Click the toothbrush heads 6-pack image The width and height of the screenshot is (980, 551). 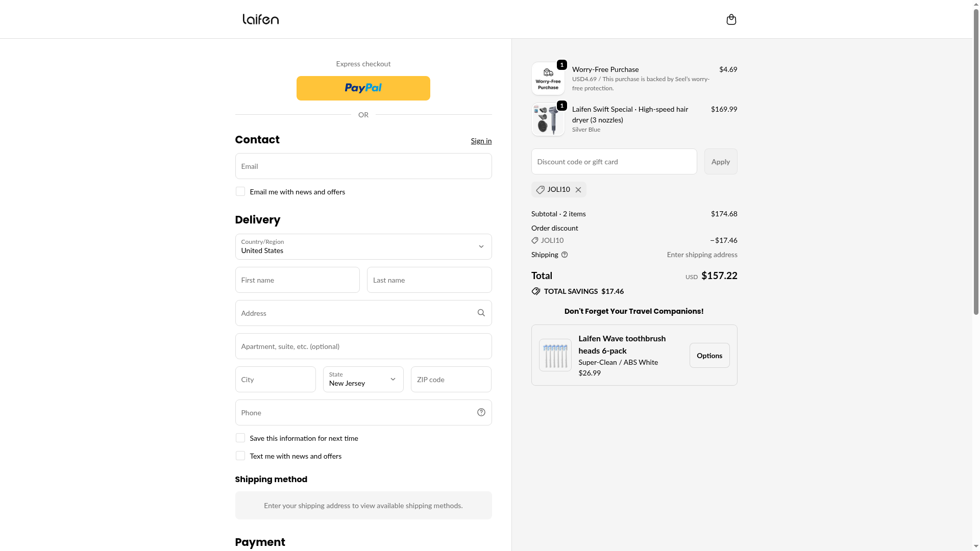tap(555, 355)
